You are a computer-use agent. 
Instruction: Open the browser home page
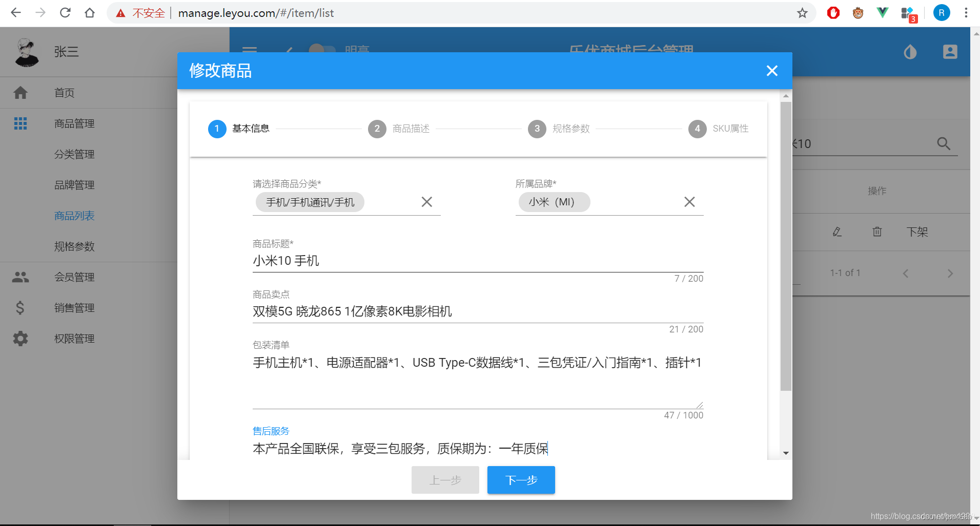coord(90,13)
